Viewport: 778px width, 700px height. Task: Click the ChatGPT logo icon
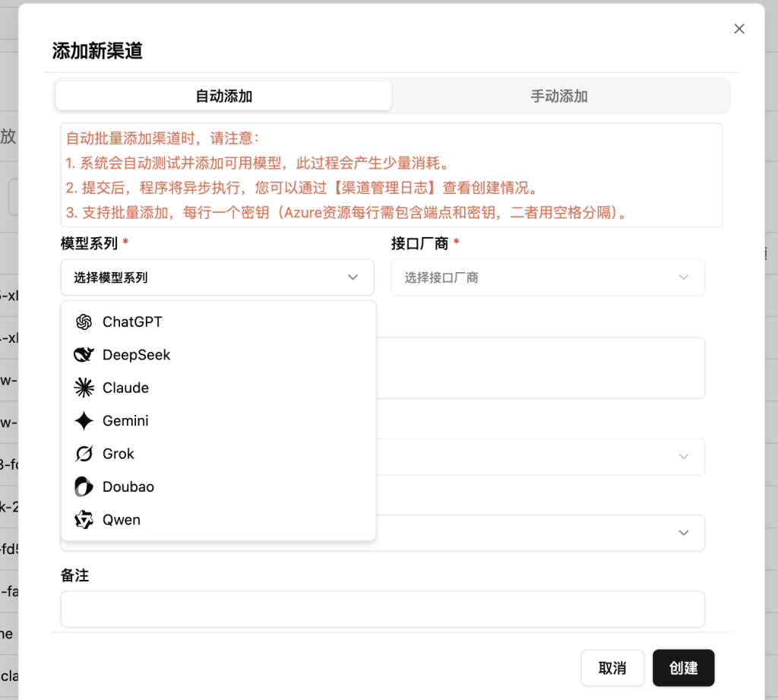84,322
